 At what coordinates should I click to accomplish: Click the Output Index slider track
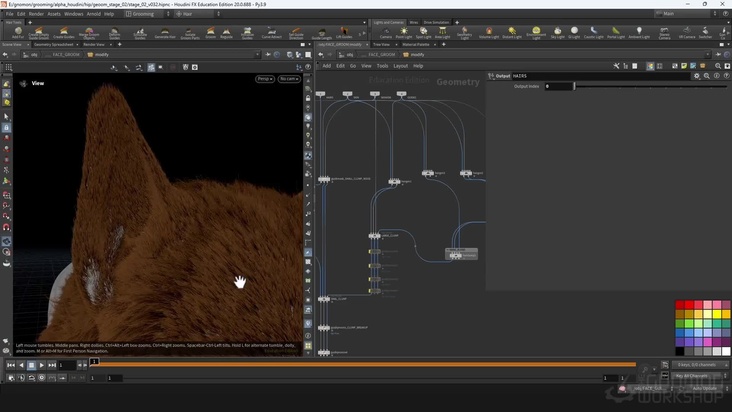coord(650,86)
